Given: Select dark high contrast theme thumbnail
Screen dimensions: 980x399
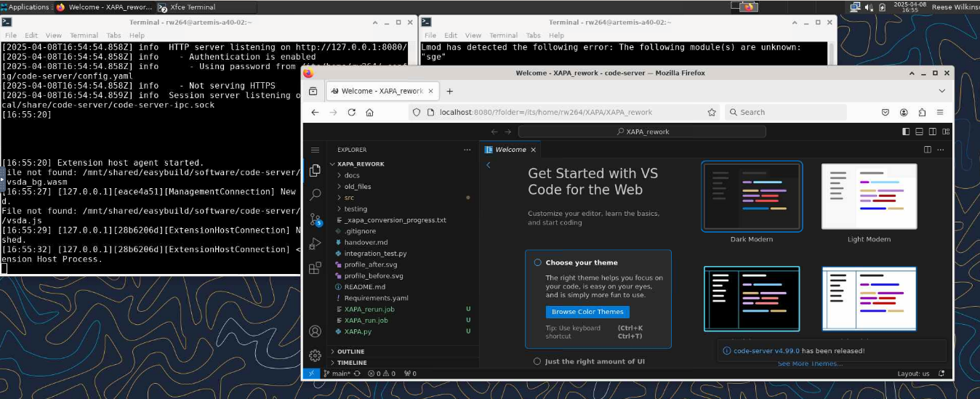Looking at the screenshot, I should 752,299.
